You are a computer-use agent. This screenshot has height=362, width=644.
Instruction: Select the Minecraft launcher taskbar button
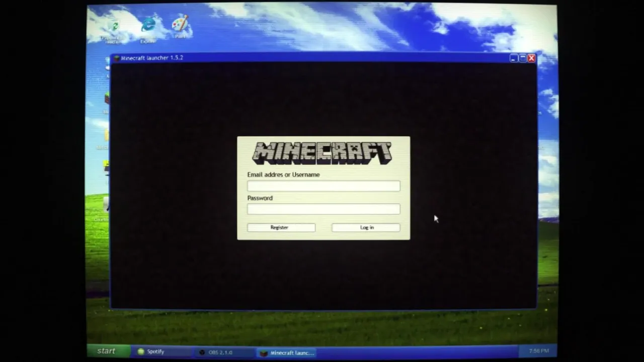point(287,353)
